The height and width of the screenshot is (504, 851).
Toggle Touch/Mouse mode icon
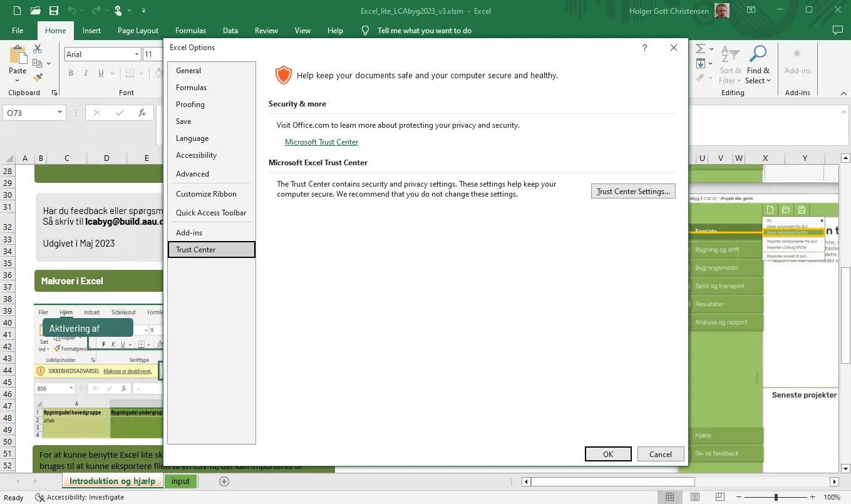[x=118, y=11]
